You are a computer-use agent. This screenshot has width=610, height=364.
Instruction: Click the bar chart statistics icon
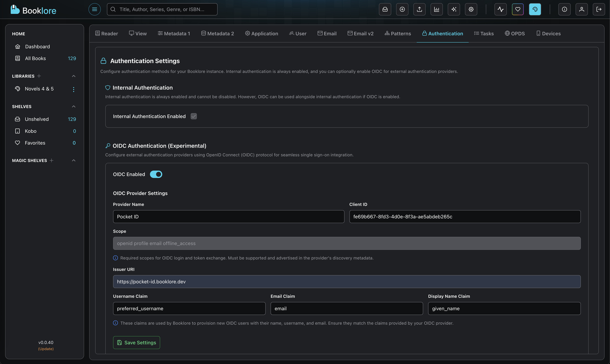[436, 9]
